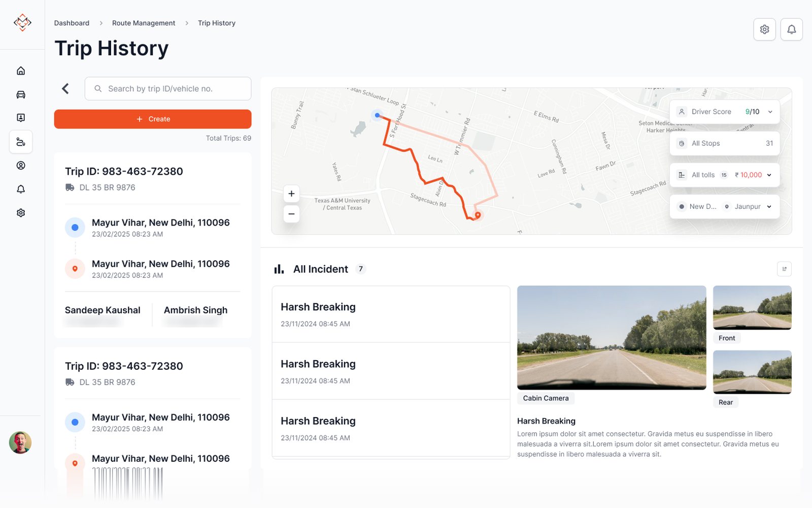Open the sidebar notifications bell icon
This screenshot has width=812, height=508.
click(21, 189)
